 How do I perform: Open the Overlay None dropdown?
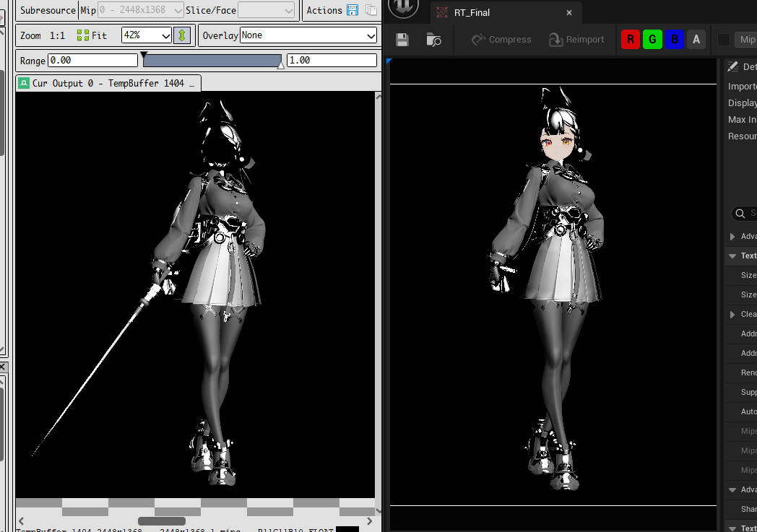tap(308, 35)
